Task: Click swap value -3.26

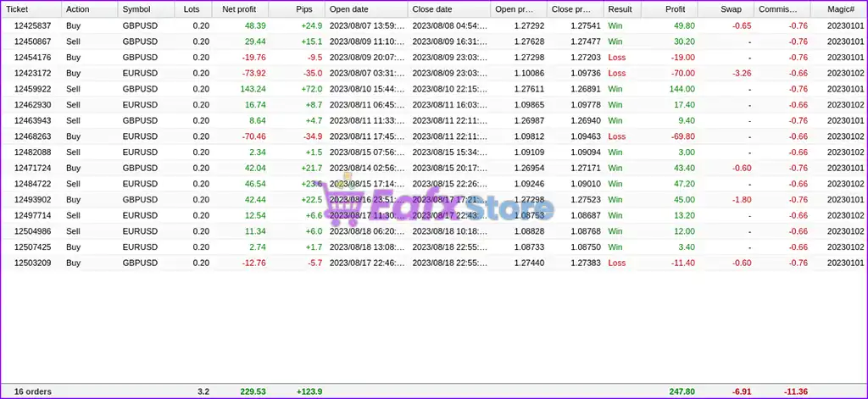Action: pos(741,73)
